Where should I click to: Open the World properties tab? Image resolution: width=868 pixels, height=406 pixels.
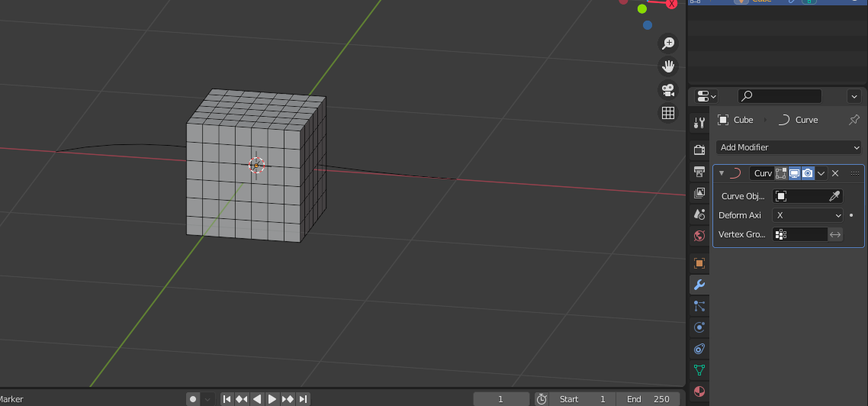pyautogui.click(x=699, y=236)
